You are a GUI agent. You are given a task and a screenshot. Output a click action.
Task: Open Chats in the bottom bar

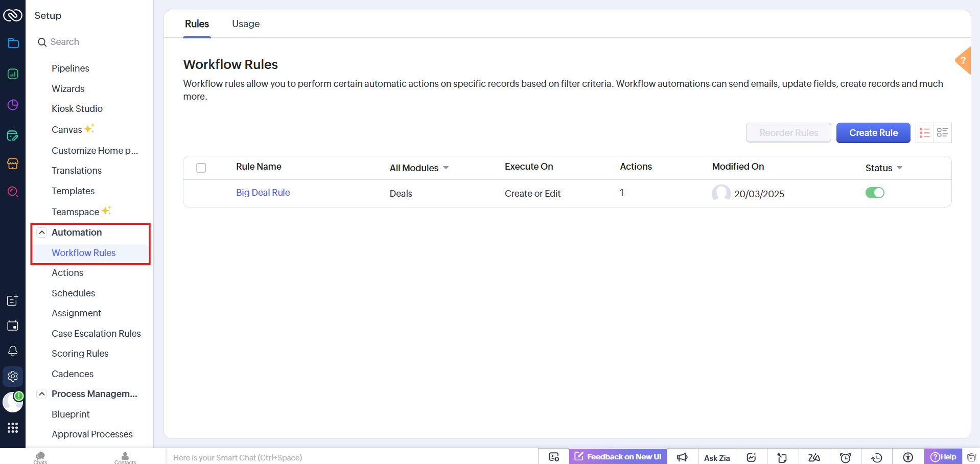(40, 457)
